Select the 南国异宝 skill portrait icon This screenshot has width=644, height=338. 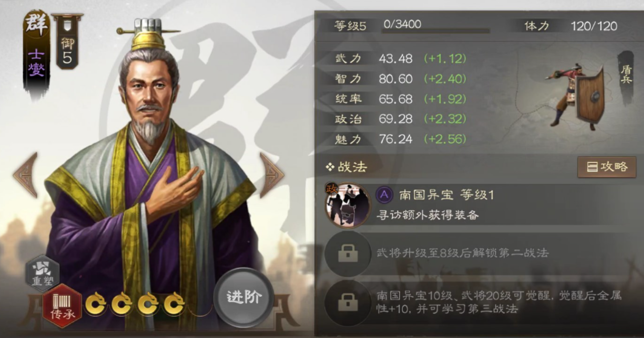coord(348,205)
